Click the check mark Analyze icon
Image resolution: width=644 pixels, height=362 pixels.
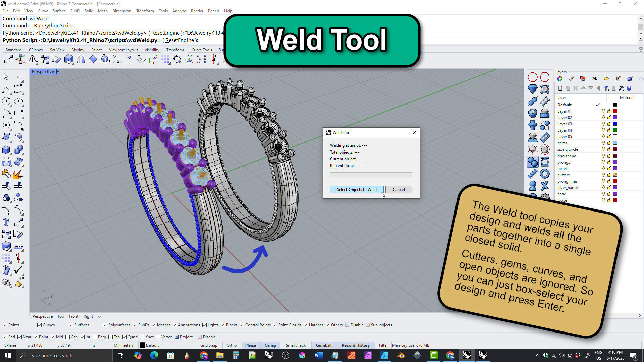[18, 270]
